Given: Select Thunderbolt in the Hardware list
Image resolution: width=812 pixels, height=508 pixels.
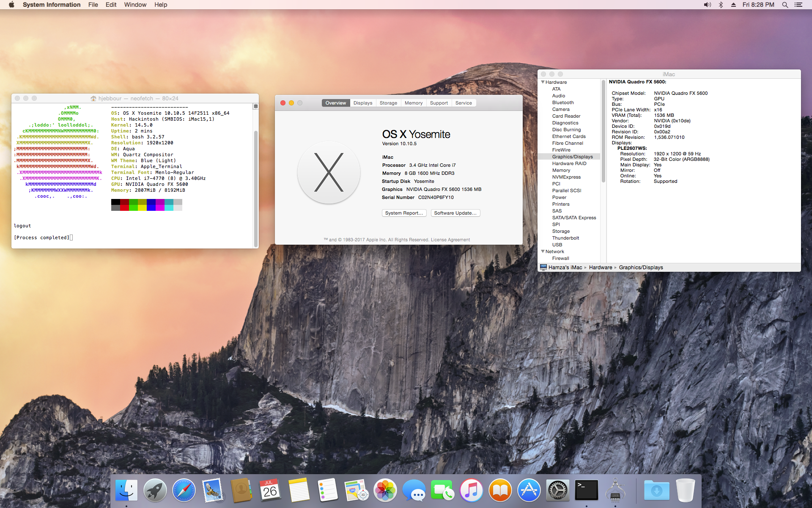Looking at the screenshot, I should pos(565,238).
